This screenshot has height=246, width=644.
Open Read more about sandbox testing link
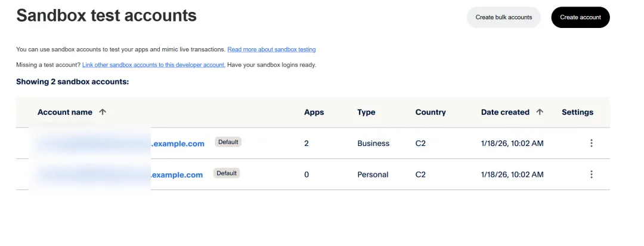pos(271,49)
